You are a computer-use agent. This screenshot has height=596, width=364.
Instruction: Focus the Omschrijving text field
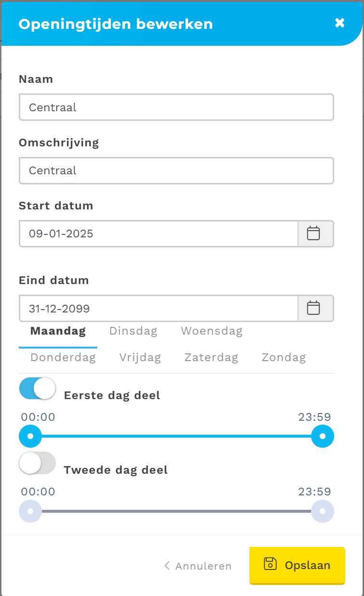pos(176,170)
